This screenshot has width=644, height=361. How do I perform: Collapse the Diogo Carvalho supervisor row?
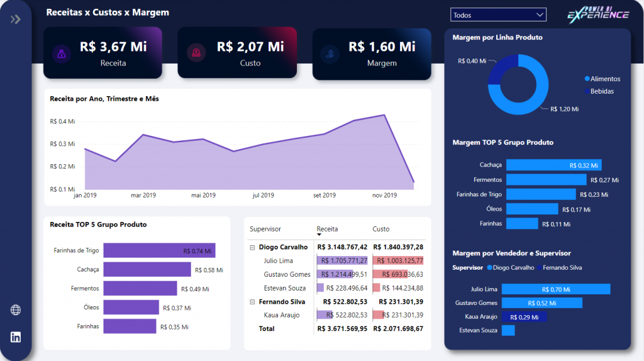click(x=252, y=247)
